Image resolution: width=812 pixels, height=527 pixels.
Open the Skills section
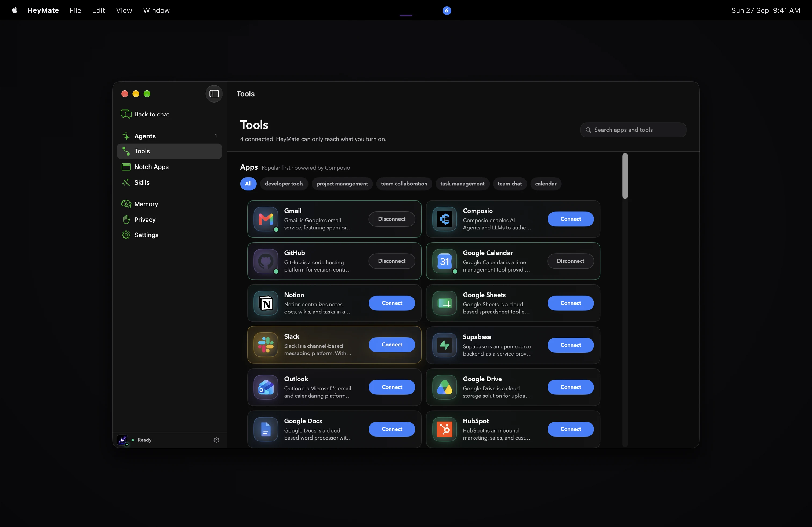pos(169,182)
